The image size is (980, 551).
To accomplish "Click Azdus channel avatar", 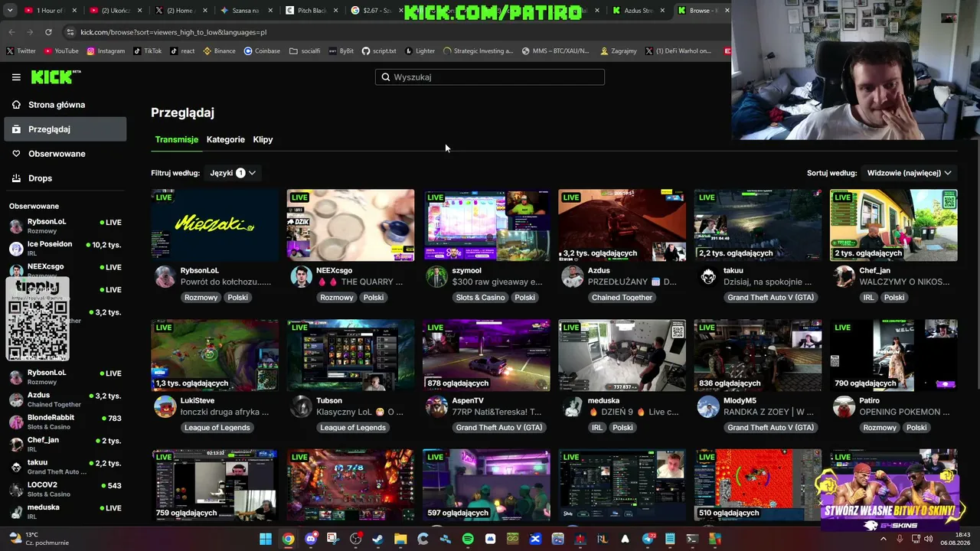I will coord(572,277).
